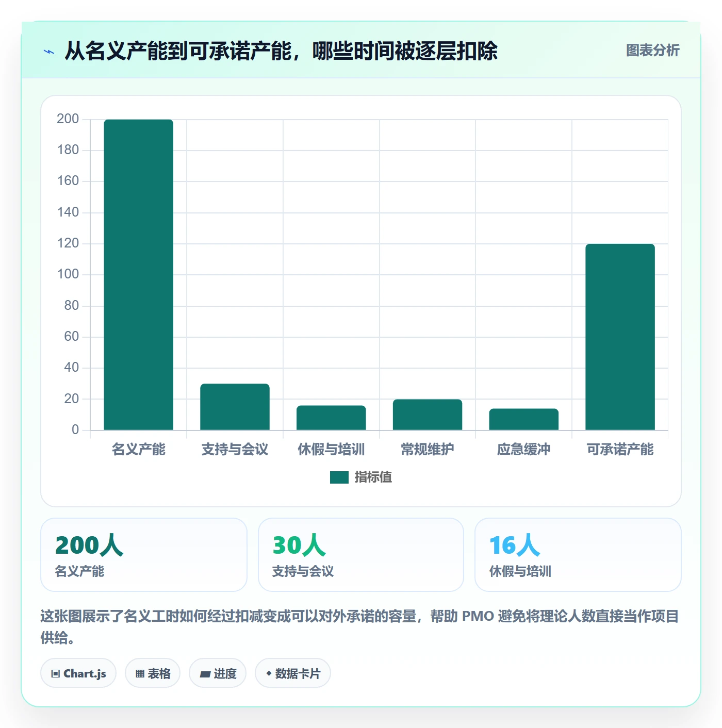Click the 数据卡片 tag chip
The width and height of the screenshot is (722, 728).
[x=293, y=673]
